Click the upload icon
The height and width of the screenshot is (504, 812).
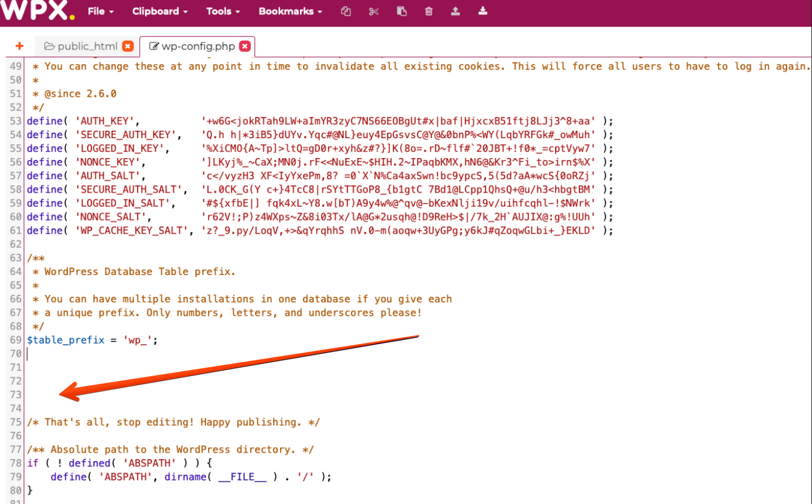(456, 11)
